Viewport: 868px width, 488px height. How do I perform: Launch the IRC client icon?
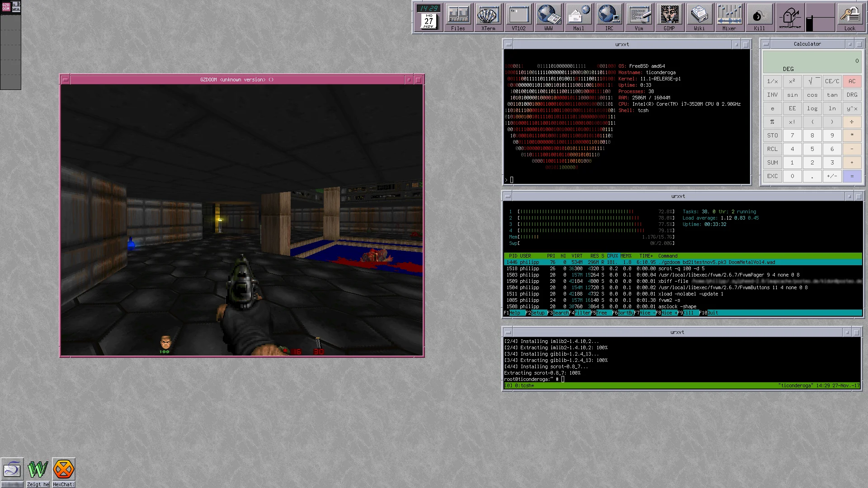click(x=609, y=18)
